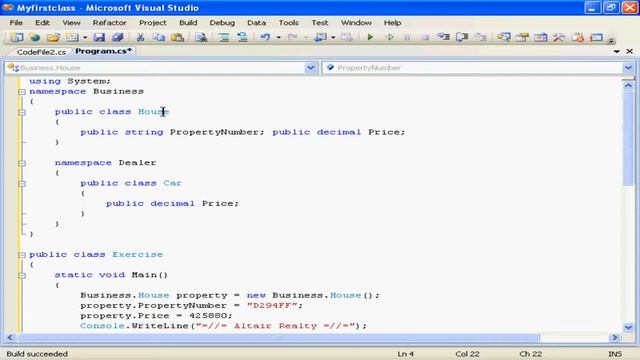The width and height of the screenshot is (640, 360).
Task: Open the Toolbox wrench icon
Action: [559, 38]
